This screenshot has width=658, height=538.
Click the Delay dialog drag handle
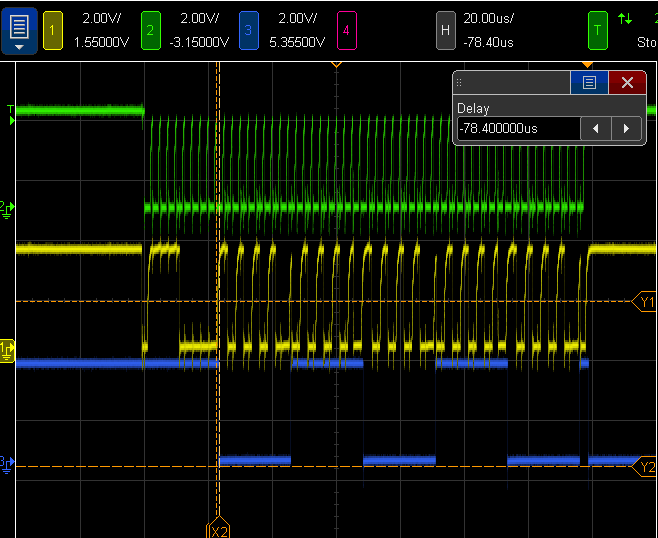461,83
